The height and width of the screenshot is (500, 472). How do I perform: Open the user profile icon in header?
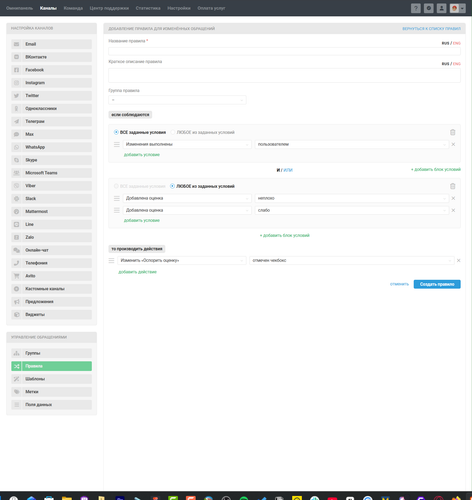(x=442, y=8)
